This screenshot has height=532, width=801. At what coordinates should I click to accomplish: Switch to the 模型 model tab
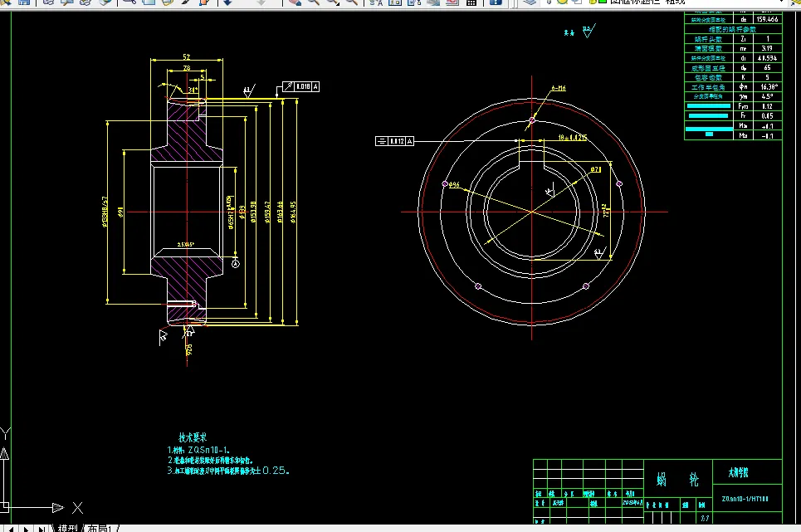67,528
